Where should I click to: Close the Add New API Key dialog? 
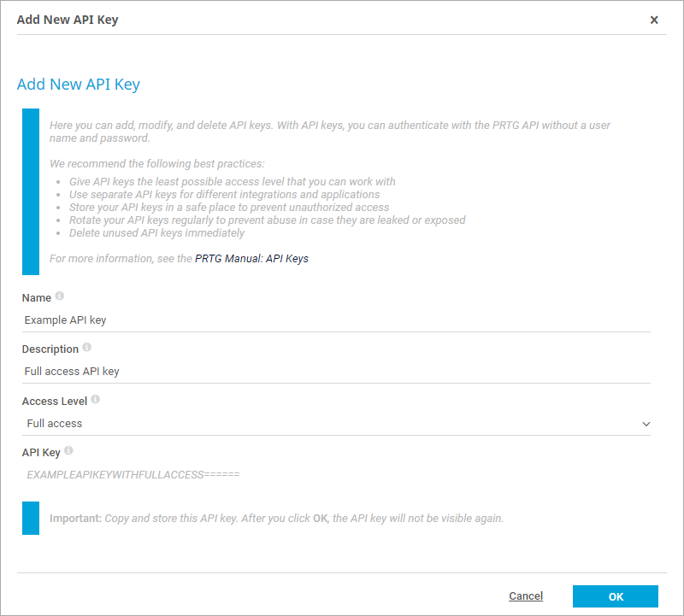[x=654, y=20]
